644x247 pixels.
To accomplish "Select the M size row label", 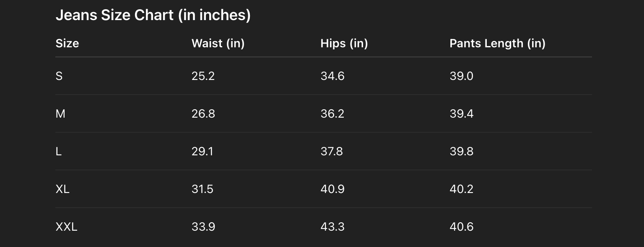I will 60,114.
